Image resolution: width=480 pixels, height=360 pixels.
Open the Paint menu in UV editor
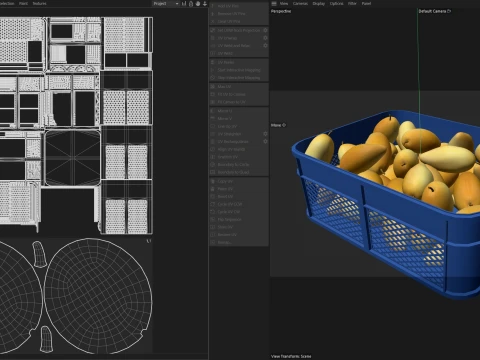23,4
